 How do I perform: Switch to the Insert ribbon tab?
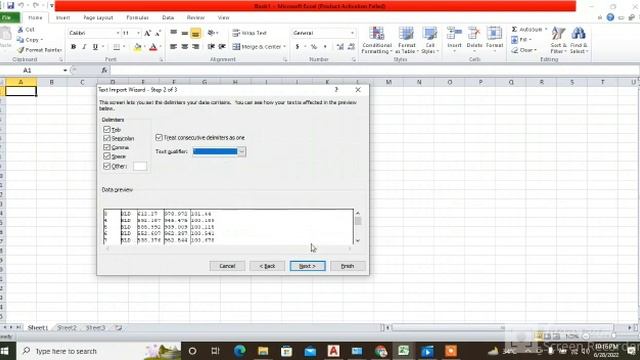point(63,18)
